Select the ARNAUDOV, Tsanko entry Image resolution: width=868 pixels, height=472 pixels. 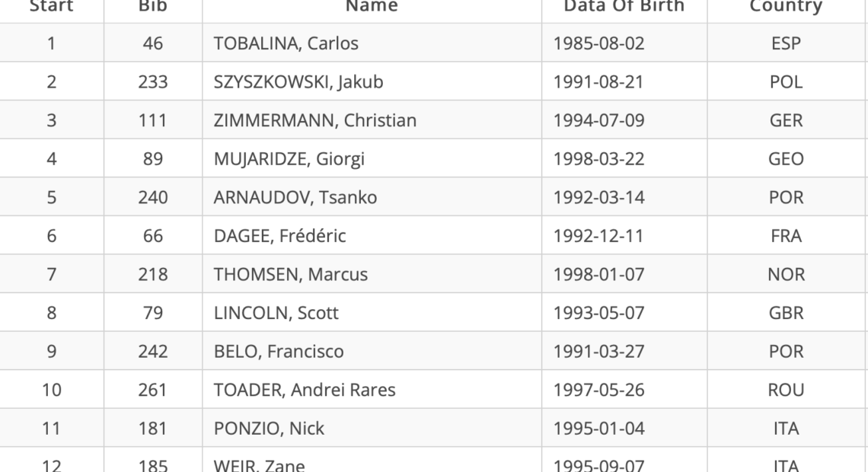click(295, 198)
